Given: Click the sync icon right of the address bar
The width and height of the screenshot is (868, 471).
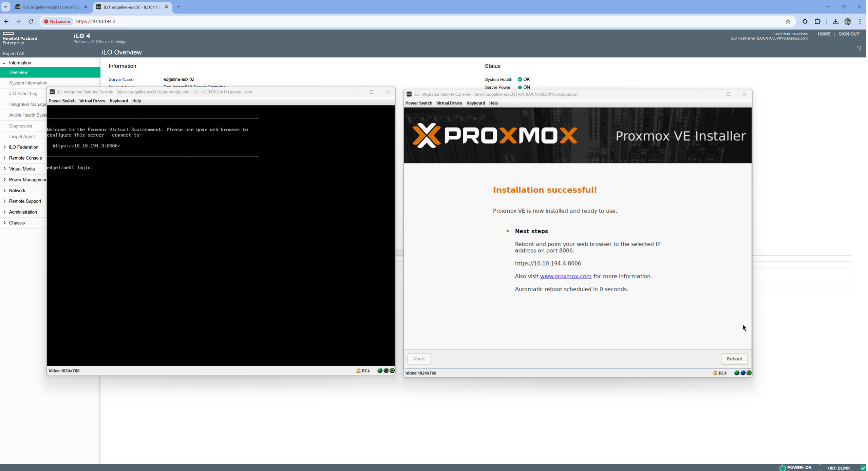Looking at the screenshot, I should 805,21.
